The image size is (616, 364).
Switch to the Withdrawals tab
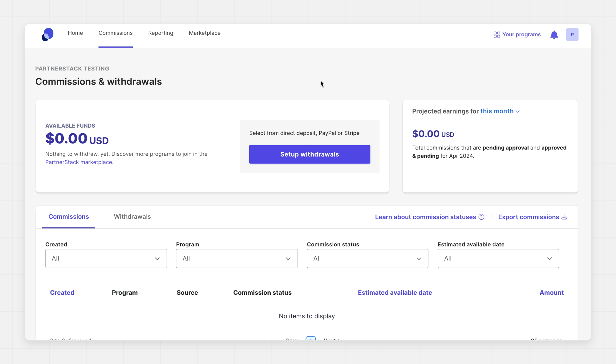[132, 217]
